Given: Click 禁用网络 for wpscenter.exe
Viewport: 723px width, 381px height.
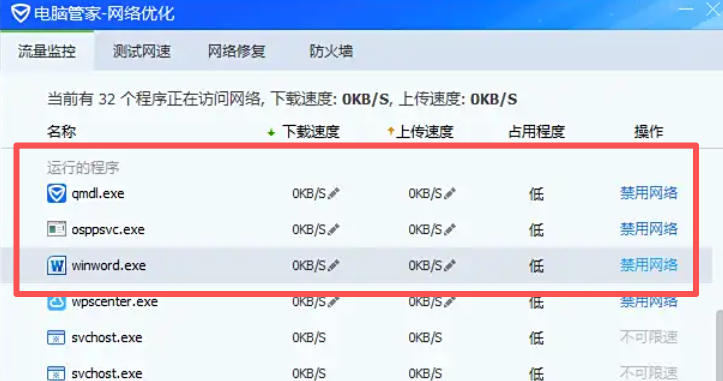Looking at the screenshot, I should point(649,301).
